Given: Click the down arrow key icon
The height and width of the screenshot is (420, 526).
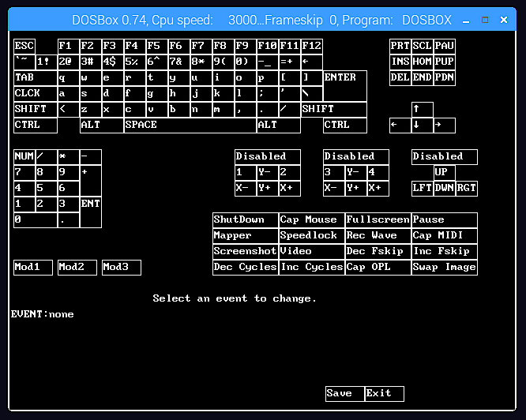Looking at the screenshot, I should 423,126.
